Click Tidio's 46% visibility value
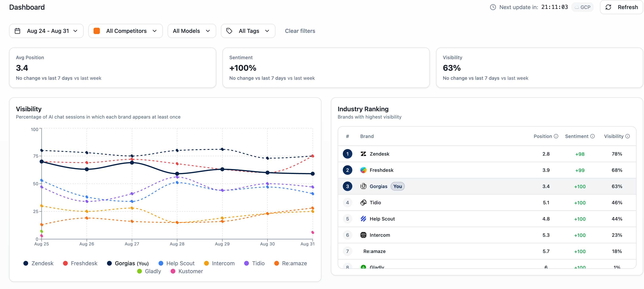 pos(617,202)
